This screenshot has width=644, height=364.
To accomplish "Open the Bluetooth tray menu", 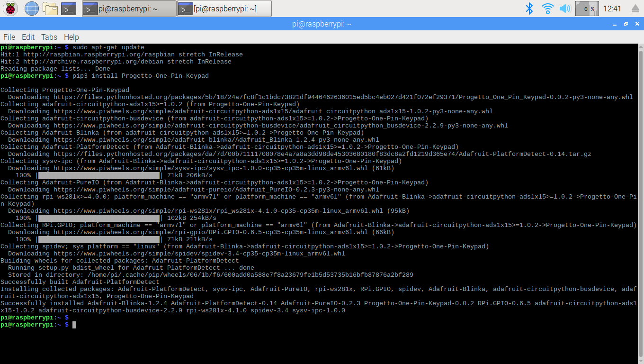I will (x=530, y=9).
